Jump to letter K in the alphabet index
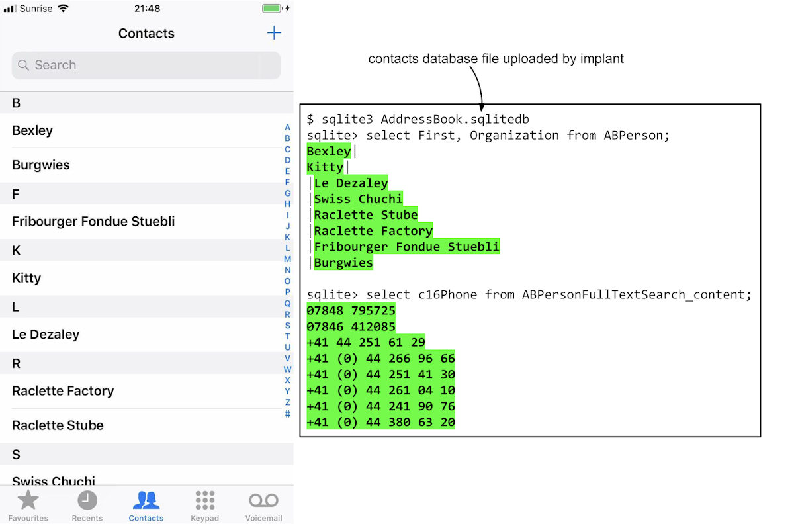The image size is (794, 532). coord(287,238)
